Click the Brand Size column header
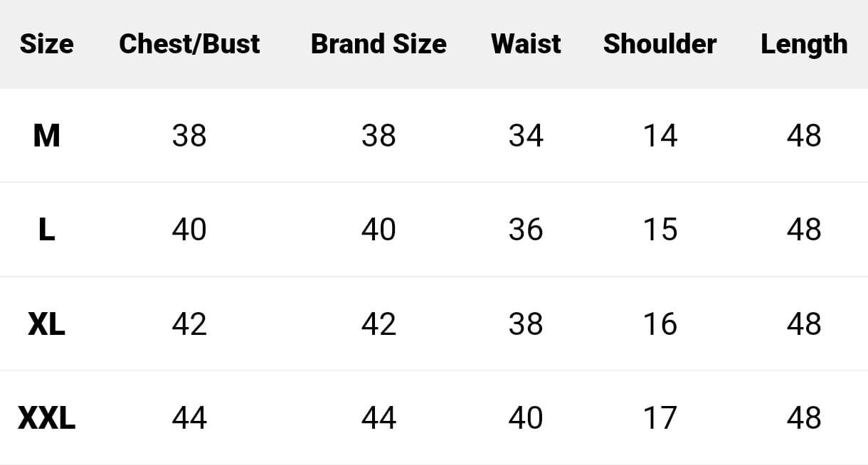The height and width of the screenshot is (465, 868). coord(379,44)
